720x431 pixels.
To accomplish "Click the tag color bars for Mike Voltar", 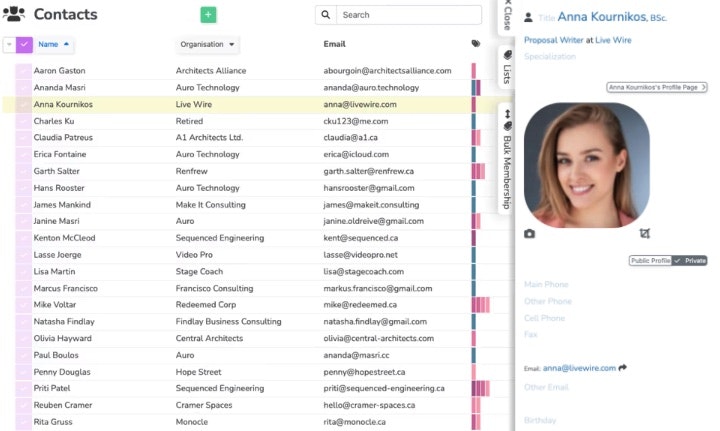I will [x=481, y=305].
